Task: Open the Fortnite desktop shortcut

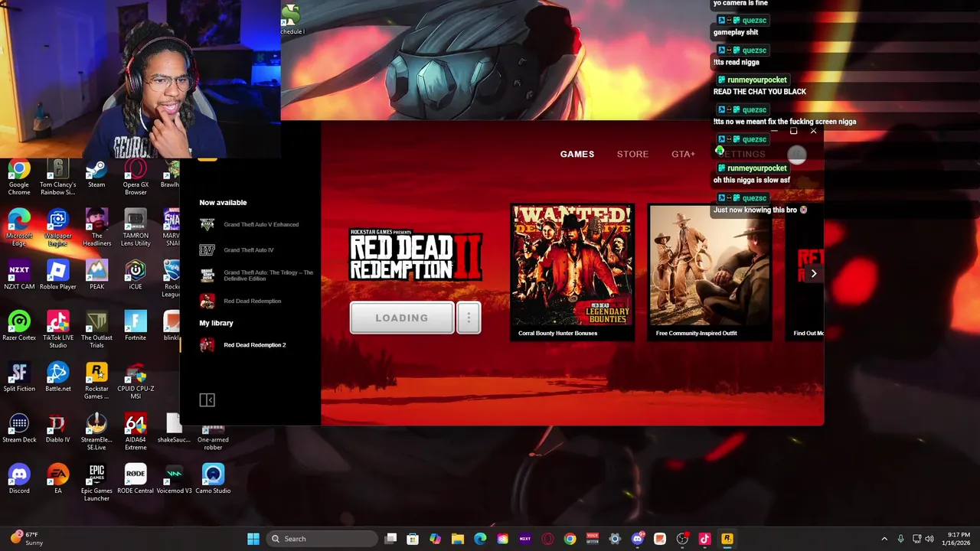Action: point(136,327)
